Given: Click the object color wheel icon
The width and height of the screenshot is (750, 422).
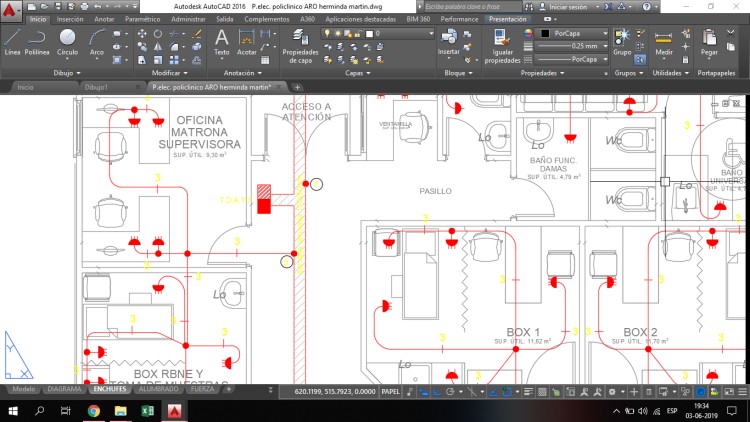Looking at the screenshot, I should click(528, 33).
